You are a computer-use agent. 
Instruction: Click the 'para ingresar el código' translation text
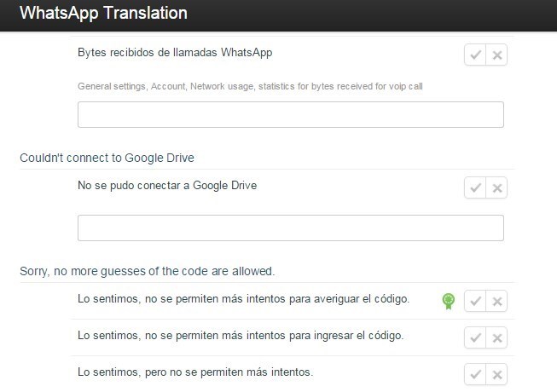pyautogui.click(x=240, y=335)
